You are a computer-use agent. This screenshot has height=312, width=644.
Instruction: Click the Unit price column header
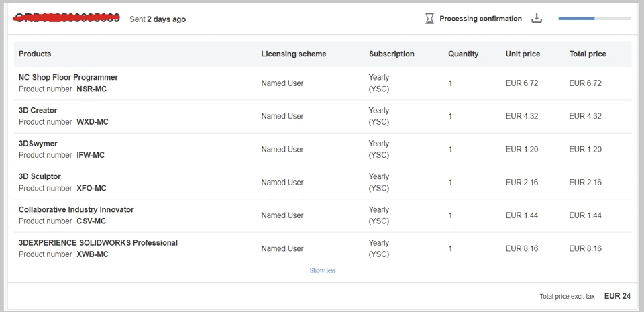coord(523,54)
